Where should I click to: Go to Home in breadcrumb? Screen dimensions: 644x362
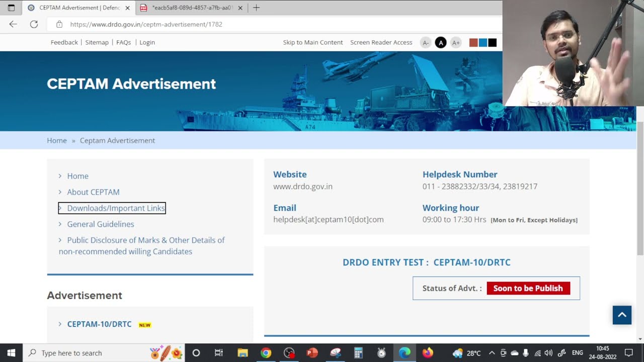click(x=57, y=140)
